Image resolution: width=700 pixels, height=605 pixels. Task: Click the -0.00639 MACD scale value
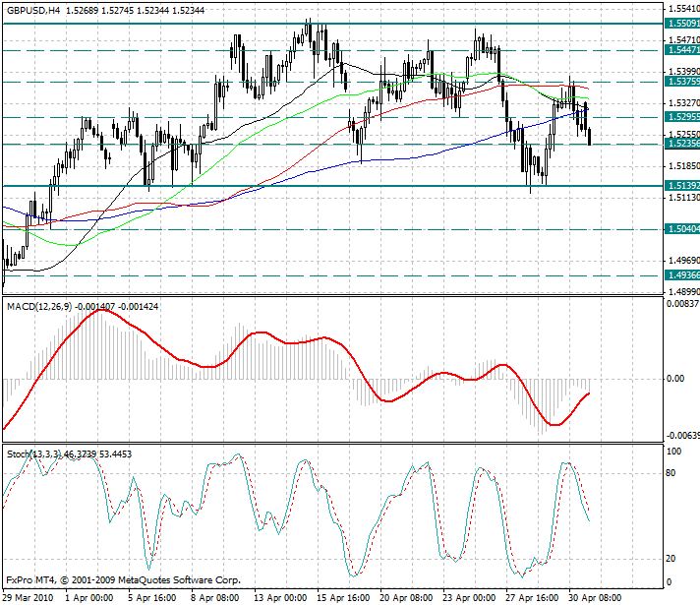tap(683, 436)
